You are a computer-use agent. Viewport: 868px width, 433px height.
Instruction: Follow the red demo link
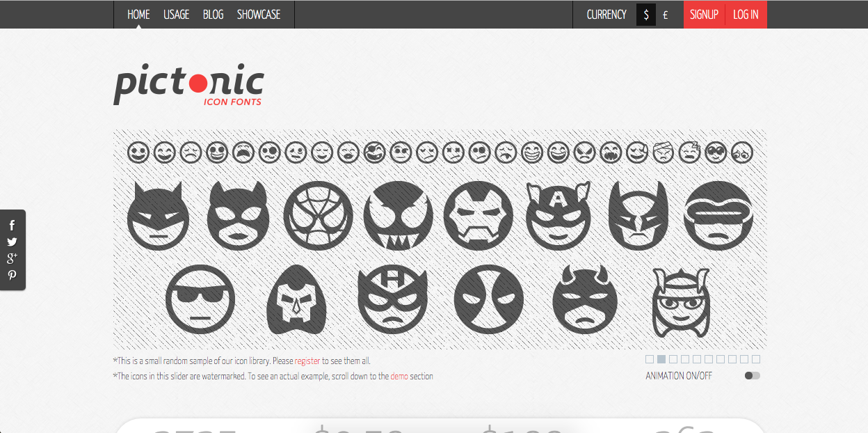399,376
